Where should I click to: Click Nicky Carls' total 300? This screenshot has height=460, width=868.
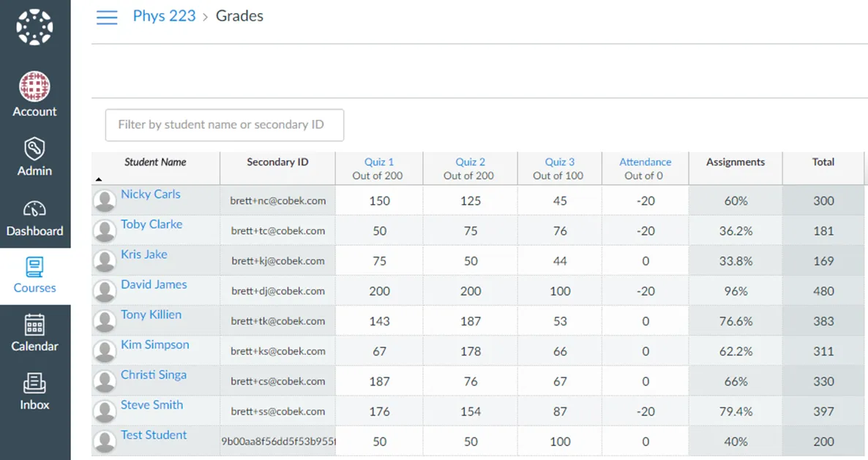823,200
